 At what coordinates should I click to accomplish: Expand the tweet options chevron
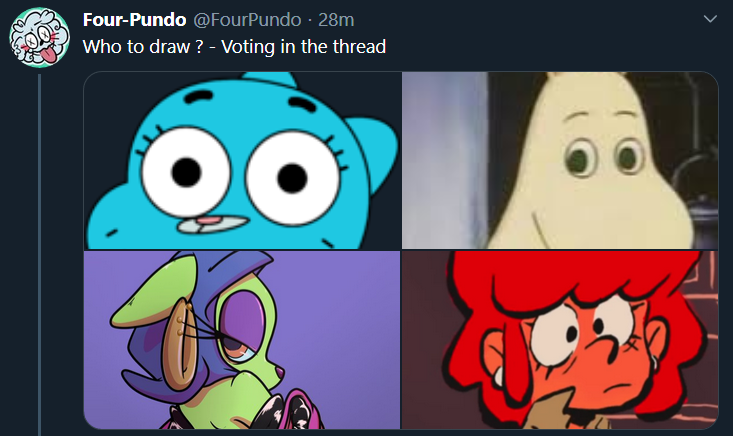(710, 19)
